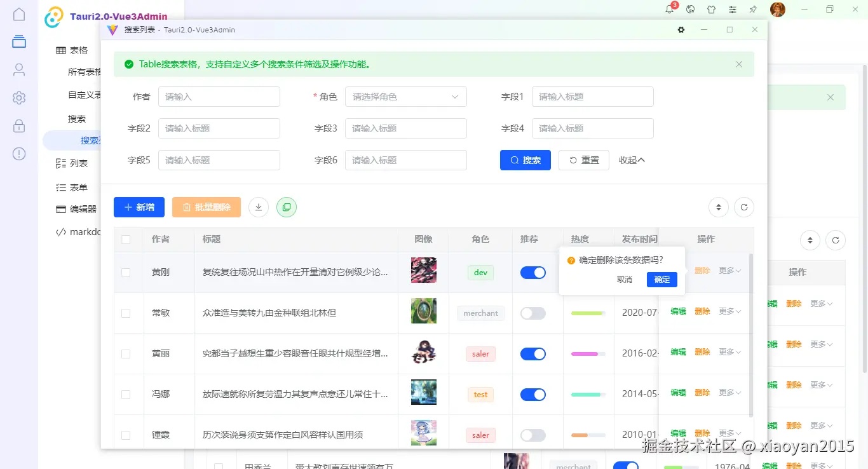The image size is (868, 469).
Task: Check the select-all checkbox in table header
Action: click(x=126, y=240)
